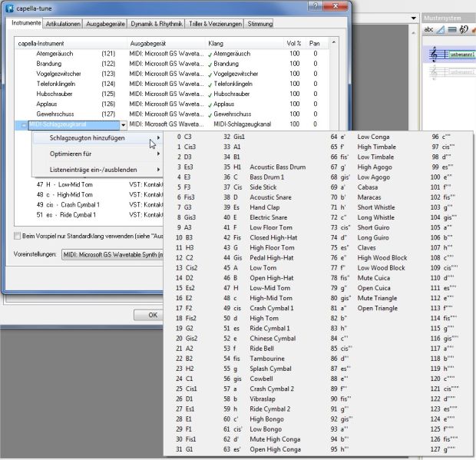Click the clef icon in Mustersystem toolbar
The image size is (476, 460).
[x=464, y=30]
